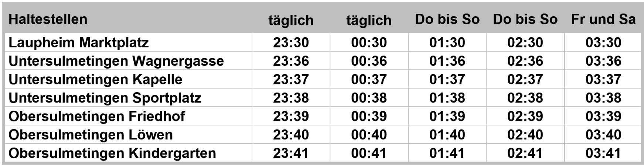Click the 02:38 time for Sportplatz
Viewport: 644px width, 166px height.
525,98
